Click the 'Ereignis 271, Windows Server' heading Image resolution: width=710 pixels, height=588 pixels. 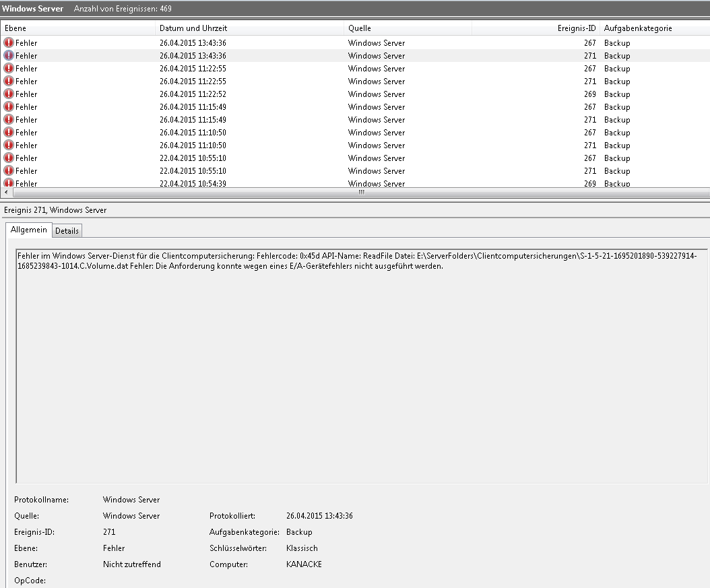point(55,210)
